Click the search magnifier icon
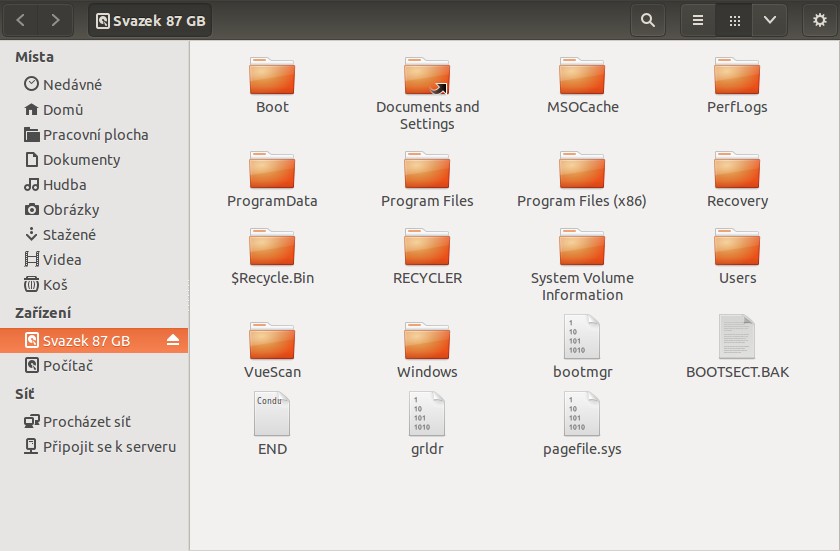840x551 pixels. click(x=648, y=20)
